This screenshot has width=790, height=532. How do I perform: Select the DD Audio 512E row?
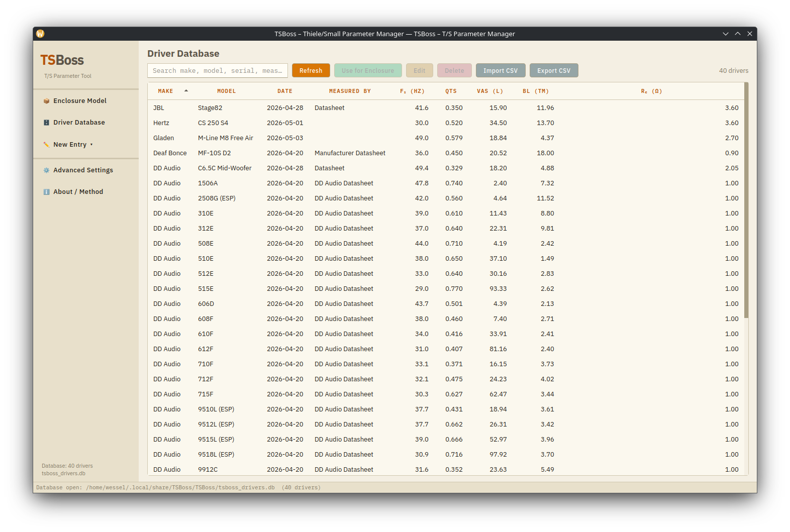coord(446,274)
